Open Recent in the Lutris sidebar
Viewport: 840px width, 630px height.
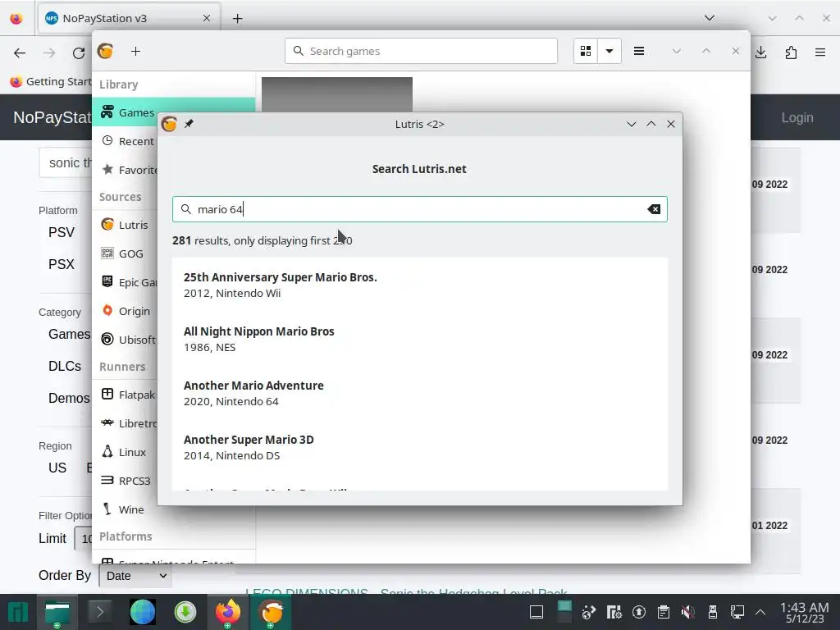[x=127, y=141]
